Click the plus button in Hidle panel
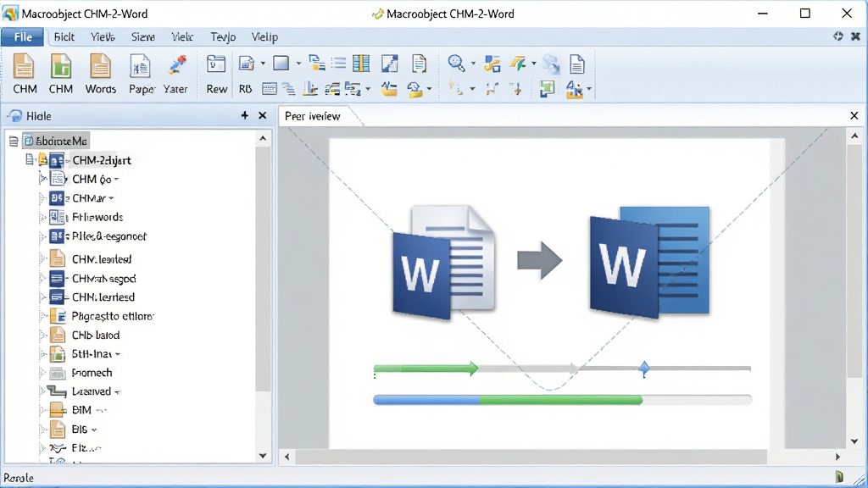This screenshot has height=488, width=868. (245, 115)
